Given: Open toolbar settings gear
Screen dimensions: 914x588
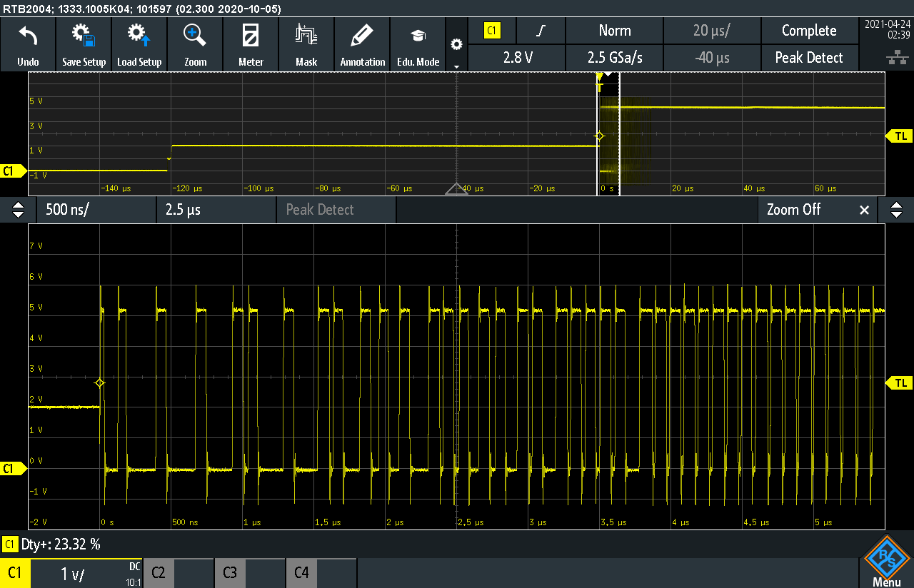Looking at the screenshot, I should pyautogui.click(x=456, y=44).
